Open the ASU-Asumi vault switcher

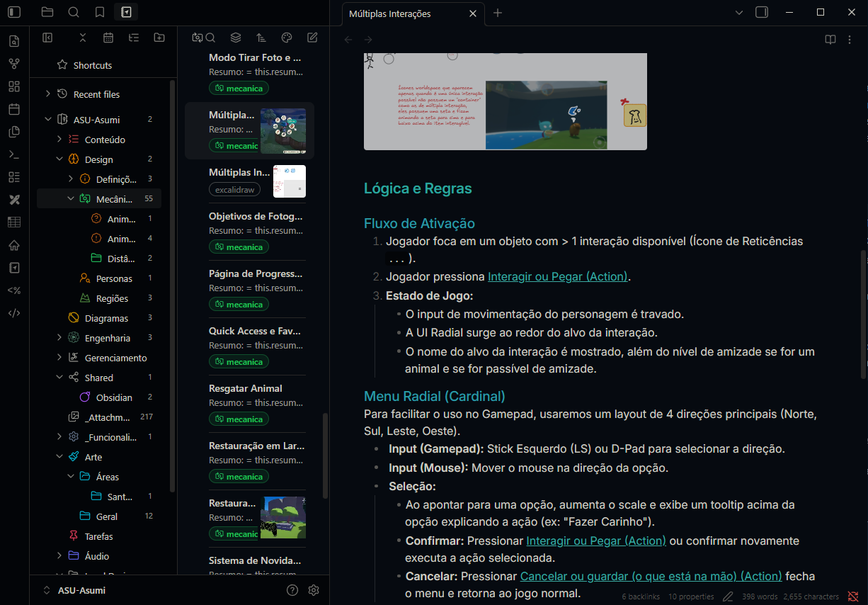point(74,590)
